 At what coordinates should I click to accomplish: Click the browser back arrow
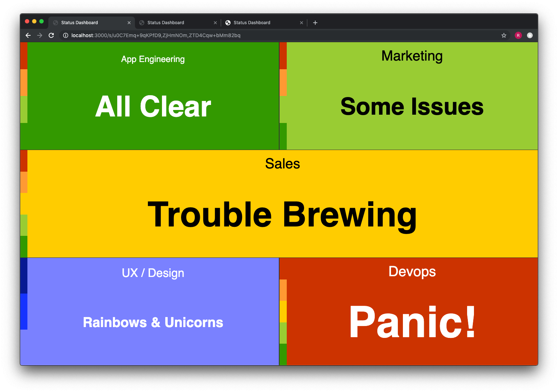point(28,35)
